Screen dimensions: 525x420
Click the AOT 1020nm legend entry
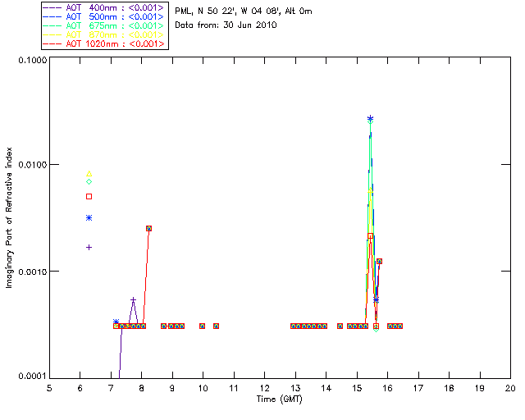[103, 43]
